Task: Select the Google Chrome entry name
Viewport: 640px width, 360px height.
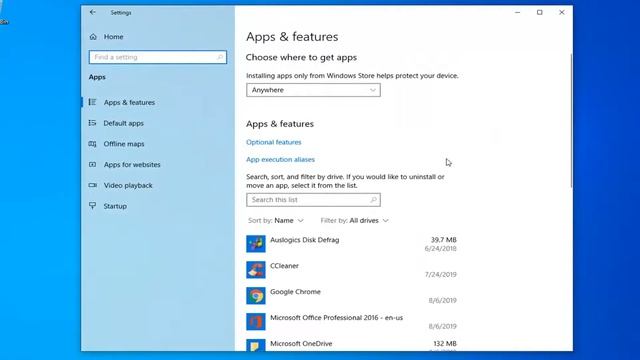Action: 295,292
